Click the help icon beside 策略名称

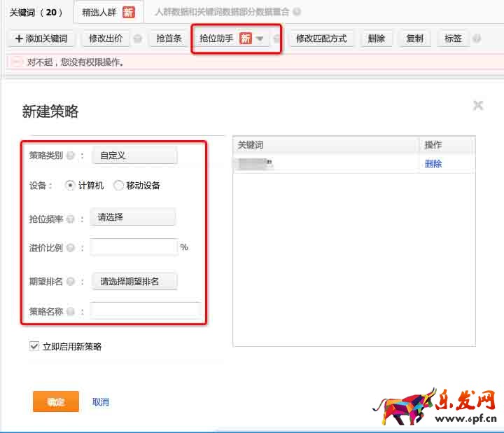(x=71, y=311)
